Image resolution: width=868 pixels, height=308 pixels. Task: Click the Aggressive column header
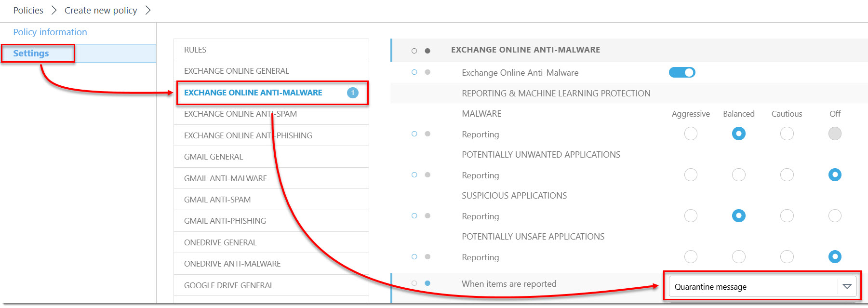[x=691, y=114]
